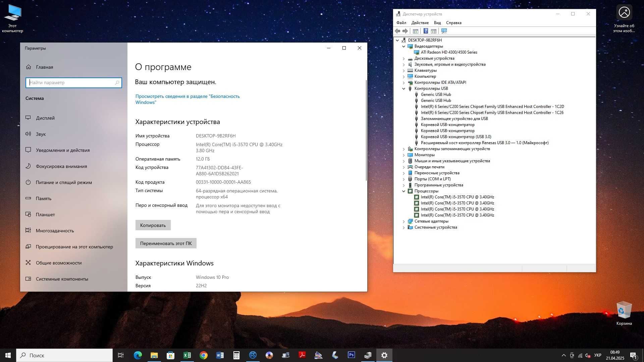Click the forward arrow in Device Manager toolbar
Image resolution: width=644 pixels, height=362 pixels.
[x=405, y=31]
